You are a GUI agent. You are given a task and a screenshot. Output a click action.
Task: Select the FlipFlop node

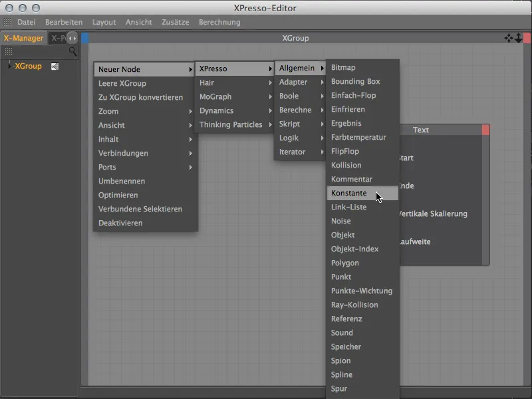[x=362, y=151]
